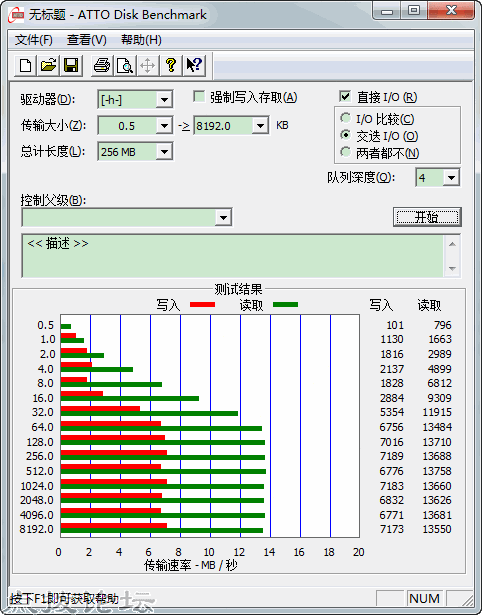482x615 pixels.
Task: Click the 32.0 row write value 5354
Action: point(392,412)
